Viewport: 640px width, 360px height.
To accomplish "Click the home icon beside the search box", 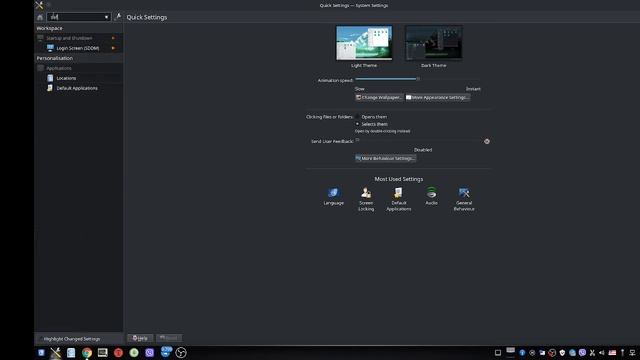I will click(40, 17).
